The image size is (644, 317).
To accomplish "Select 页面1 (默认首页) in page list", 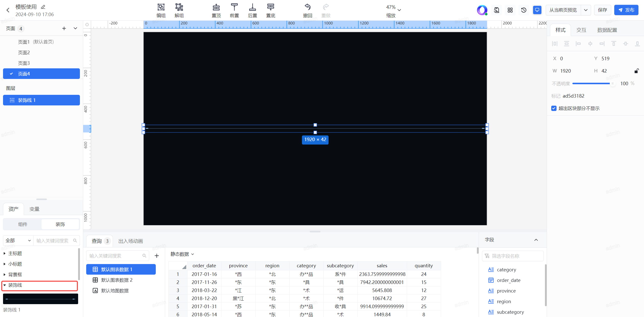I will tap(41, 42).
